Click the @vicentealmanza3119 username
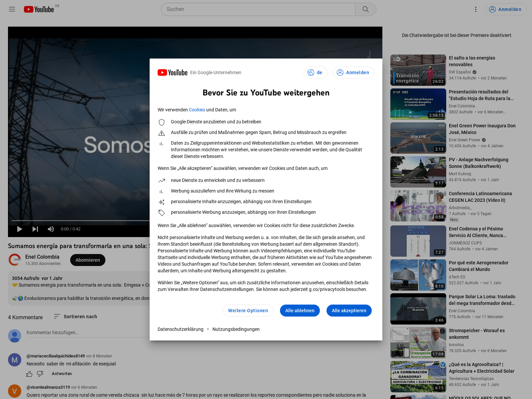Viewport: 532px width, 399px height. pyautogui.click(x=48, y=387)
